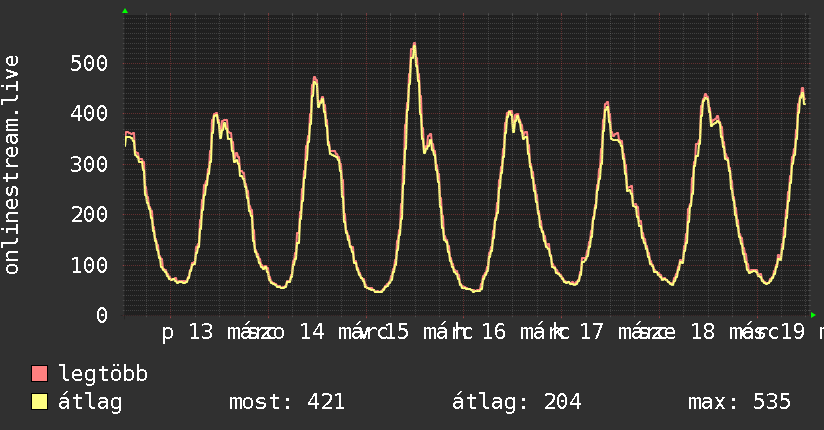The height and width of the screenshot is (430, 824).
Task: Click the x-axis date label 19
Action: coord(793,332)
